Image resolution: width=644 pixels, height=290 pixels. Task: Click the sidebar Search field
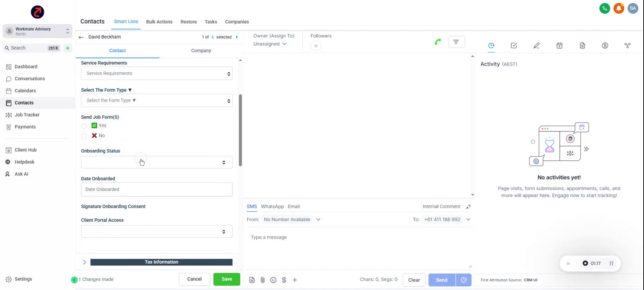point(33,48)
